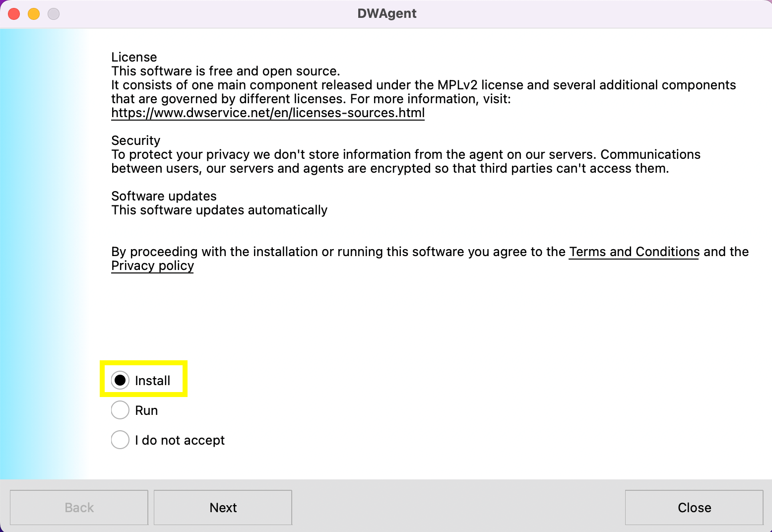Select the Install radio button
This screenshot has width=772, height=532.
pyautogui.click(x=120, y=381)
